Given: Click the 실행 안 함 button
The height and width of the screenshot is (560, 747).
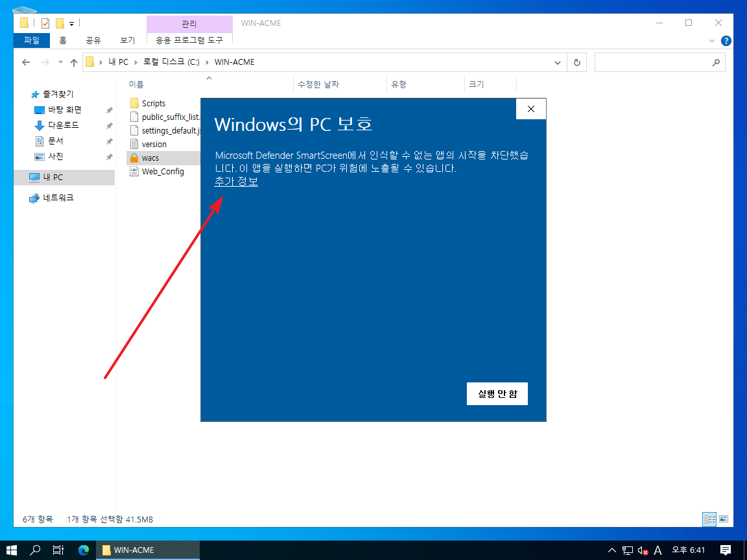Looking at the screenshot, I should 497,394.
